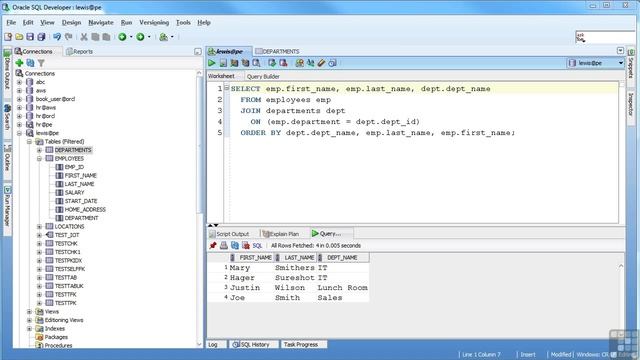Viewport: 640px width, 360px height.
Task: Click the 'Sureshot' last name cell
Action: coord(295,278)
